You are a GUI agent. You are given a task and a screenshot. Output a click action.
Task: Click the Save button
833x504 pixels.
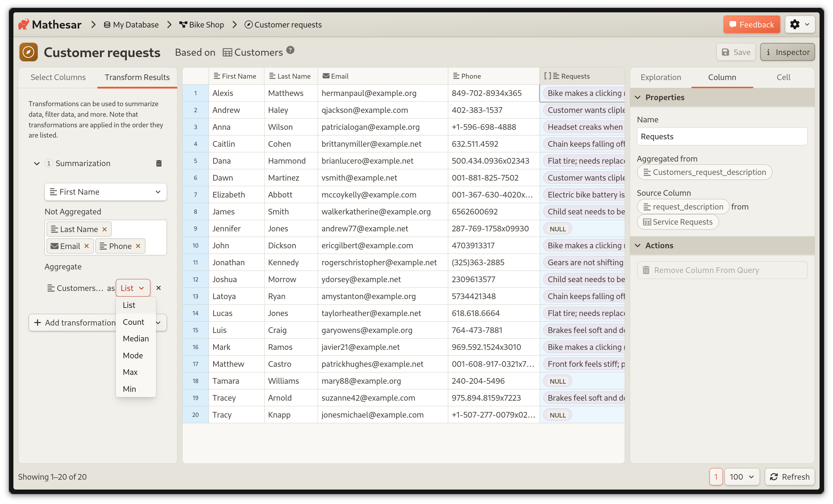coord(736,52)
